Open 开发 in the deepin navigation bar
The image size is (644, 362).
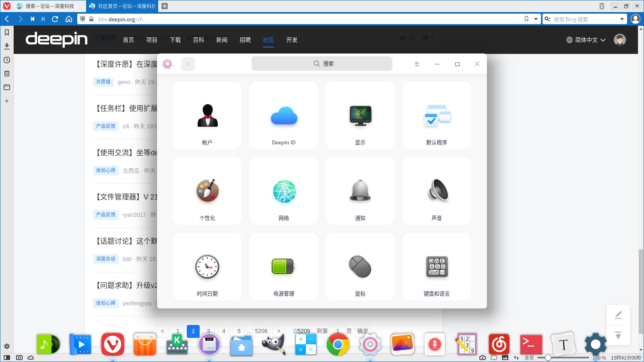click(292, 40)
